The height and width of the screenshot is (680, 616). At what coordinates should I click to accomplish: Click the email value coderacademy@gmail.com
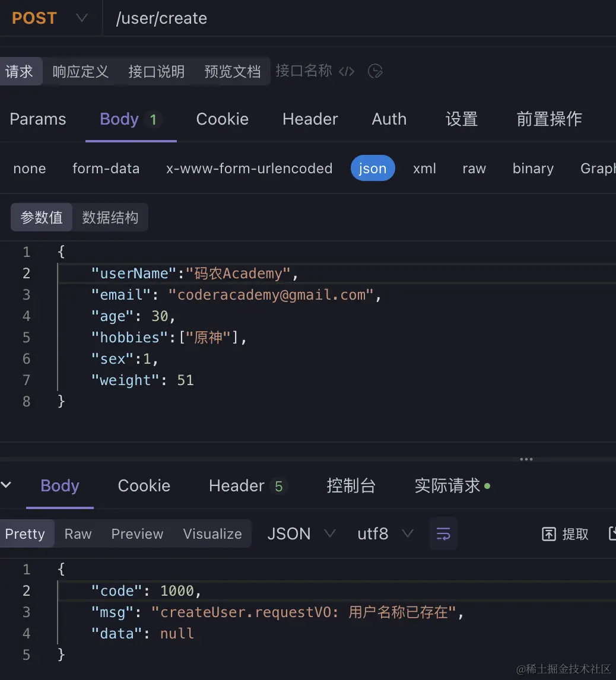272,295
